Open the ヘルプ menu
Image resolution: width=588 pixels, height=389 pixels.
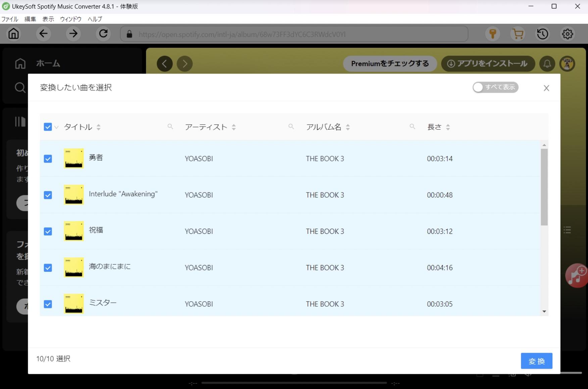pyautogui.click(x=95, y=19)
